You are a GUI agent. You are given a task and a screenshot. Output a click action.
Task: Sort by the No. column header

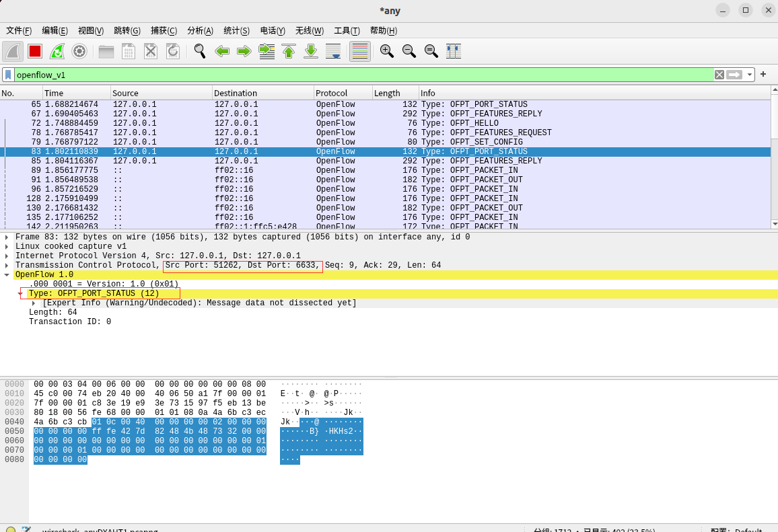(x=22, y=93)
